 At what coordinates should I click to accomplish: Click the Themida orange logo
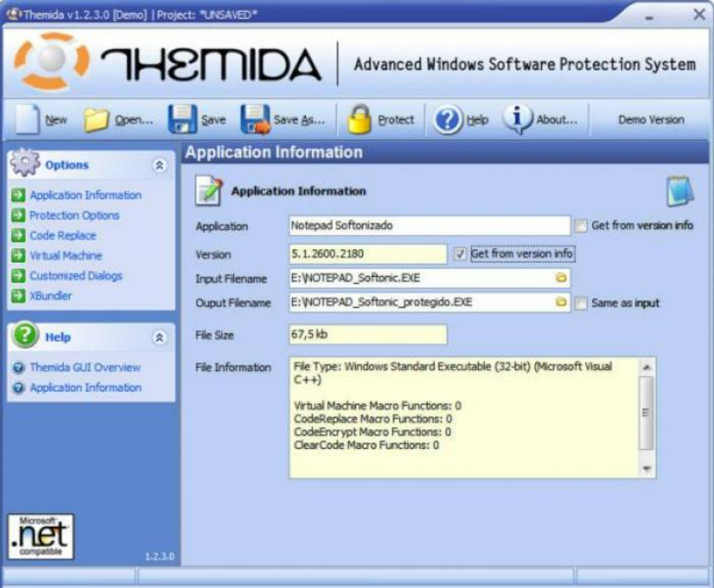pos(51,61)
